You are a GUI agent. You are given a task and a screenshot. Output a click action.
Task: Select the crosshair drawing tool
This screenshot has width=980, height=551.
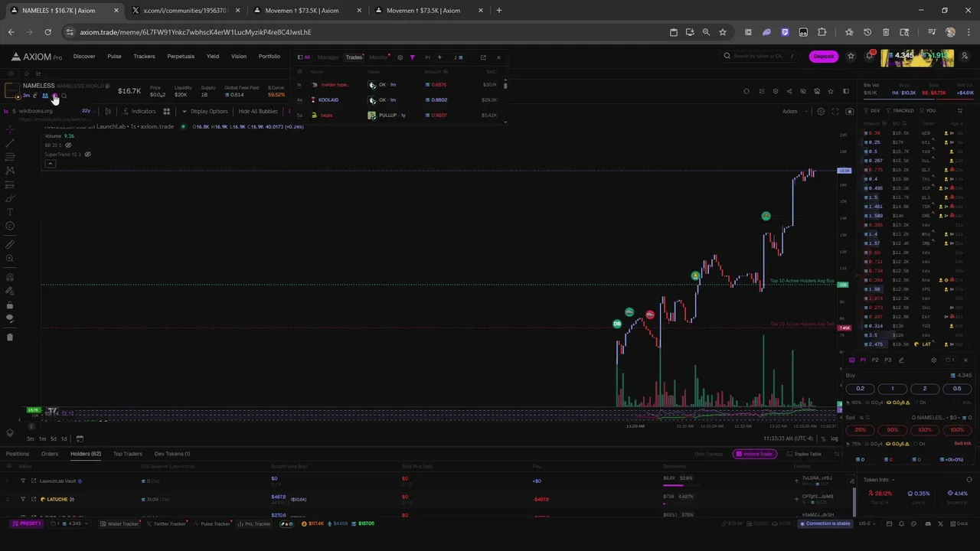click(10, 129)
